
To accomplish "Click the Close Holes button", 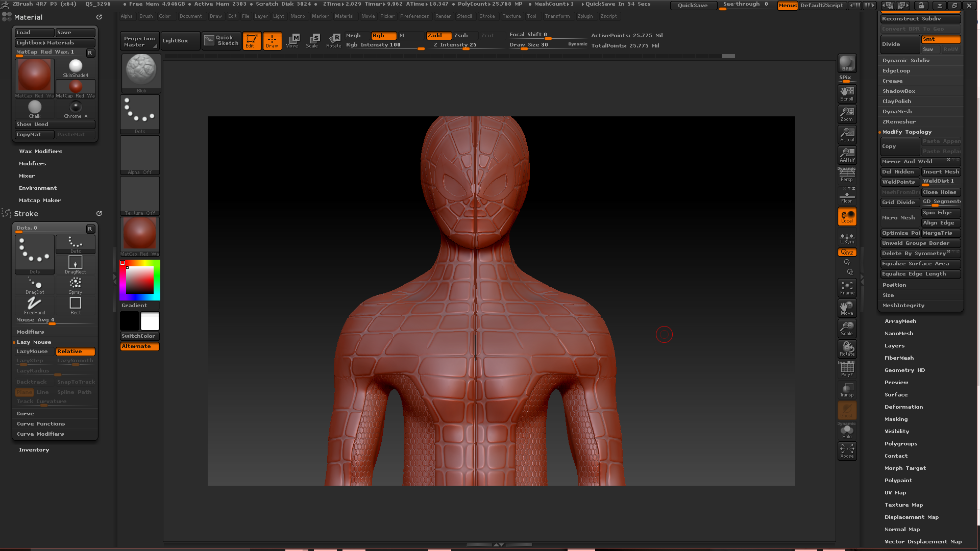I will (941, 192).
